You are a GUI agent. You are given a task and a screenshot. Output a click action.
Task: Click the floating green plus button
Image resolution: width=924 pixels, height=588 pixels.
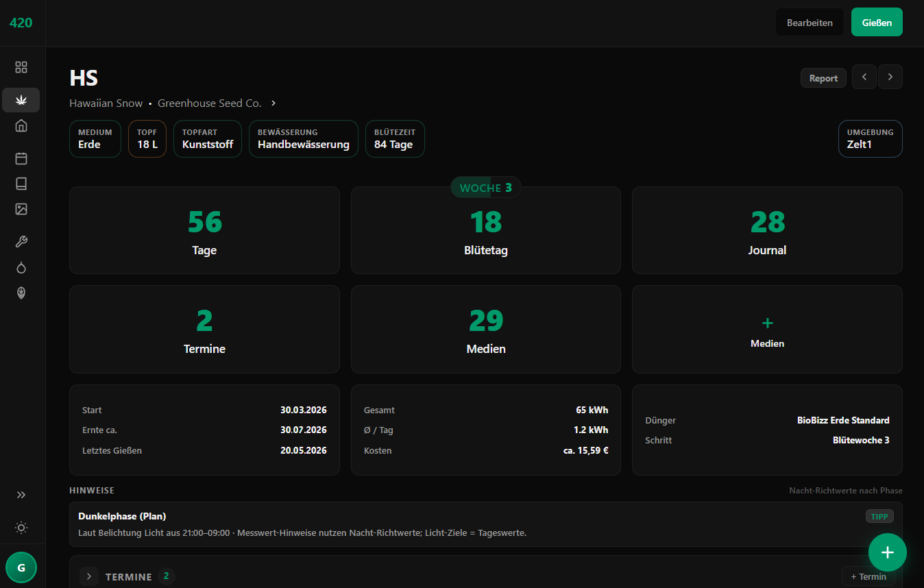[888, 552]
